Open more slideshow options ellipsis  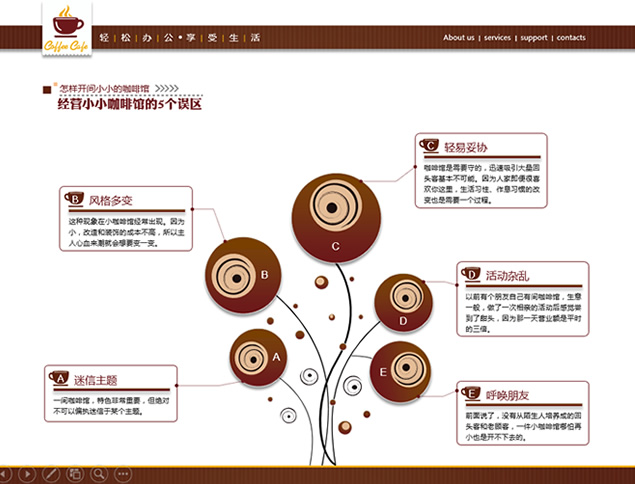[123, 474]
